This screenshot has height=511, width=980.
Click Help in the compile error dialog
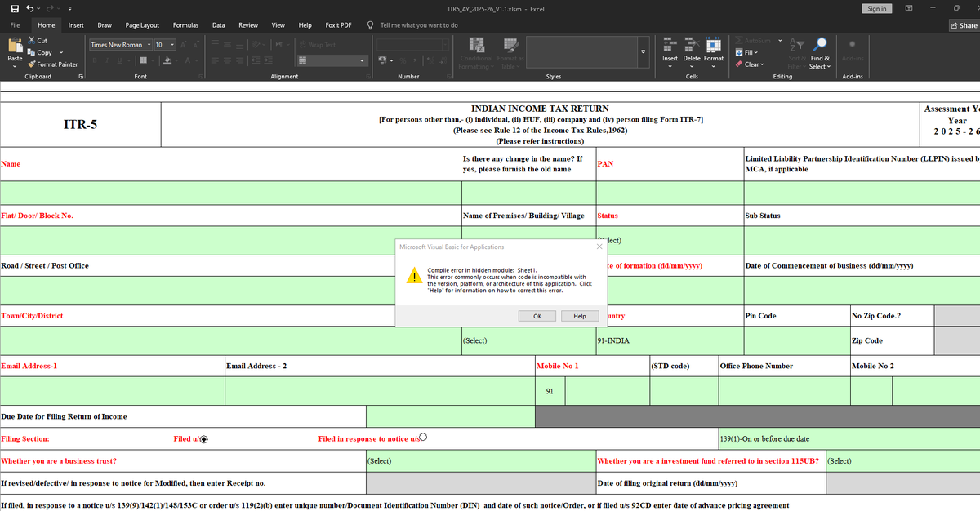(x=580, y=316)
